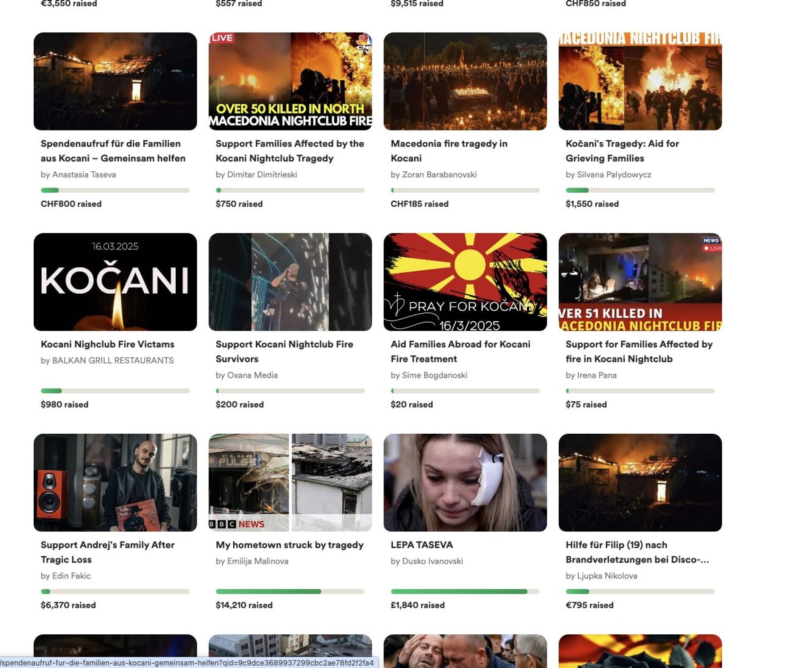Viewport: 812px width, 668px height.
Task: Open the "Kocani Nighclub Fire Victams" campaign
Action: [x=107, y=344]
